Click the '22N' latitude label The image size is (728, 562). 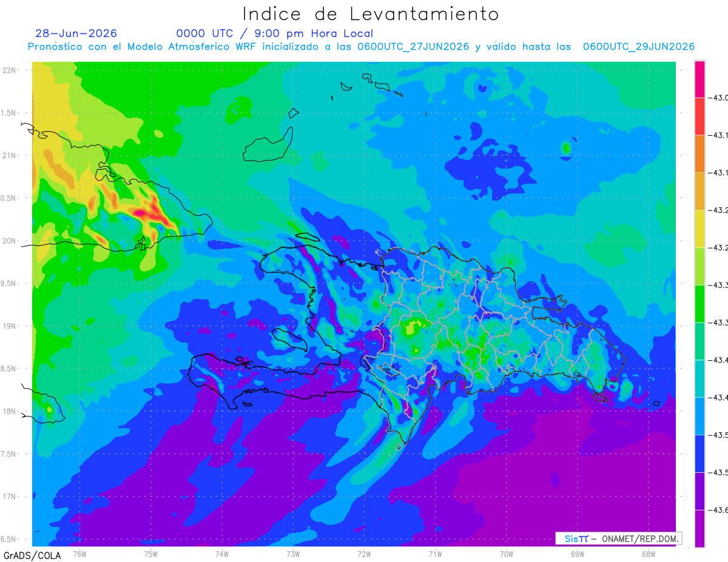(10, 70)
